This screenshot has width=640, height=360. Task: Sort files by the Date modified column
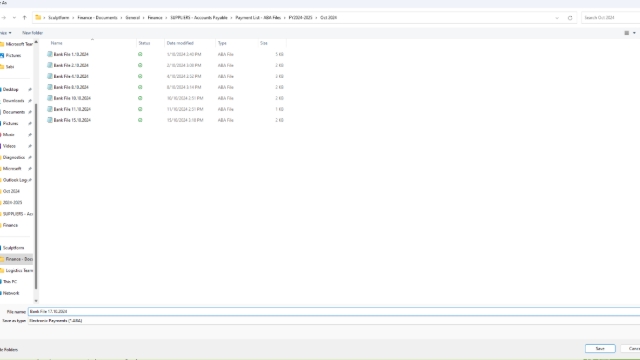(180, 43)
